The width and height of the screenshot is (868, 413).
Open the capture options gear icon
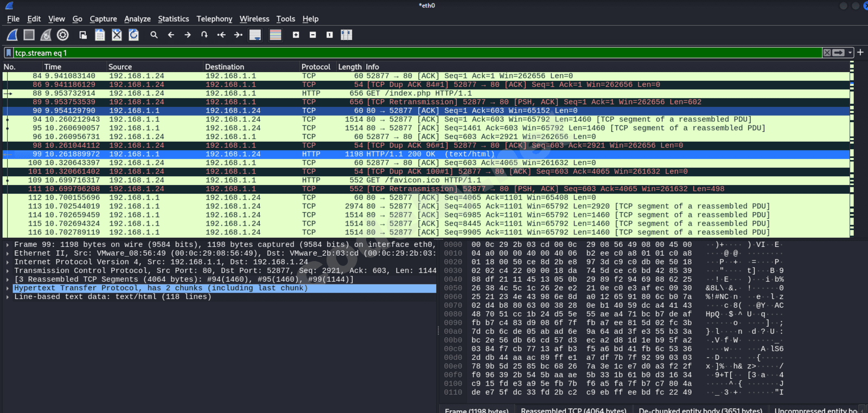63,35
